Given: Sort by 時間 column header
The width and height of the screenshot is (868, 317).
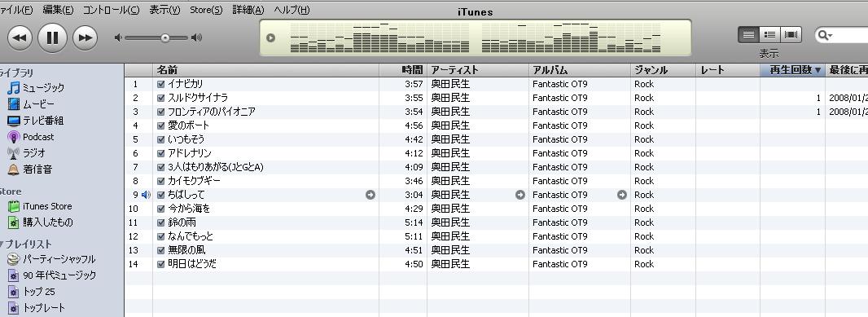Looking at the screenshot, I should coord(403,70).
